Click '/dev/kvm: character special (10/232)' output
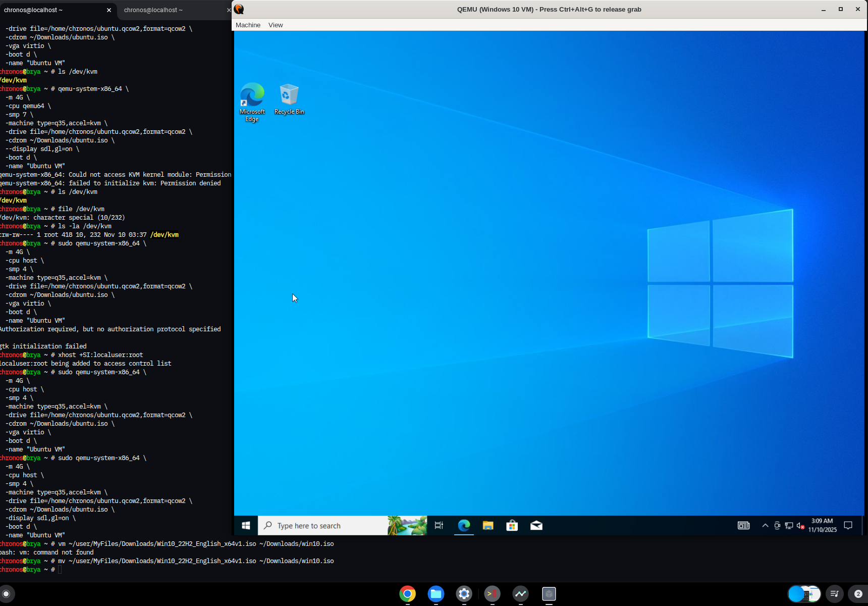 pyautogui.click(x=63, y=218)
